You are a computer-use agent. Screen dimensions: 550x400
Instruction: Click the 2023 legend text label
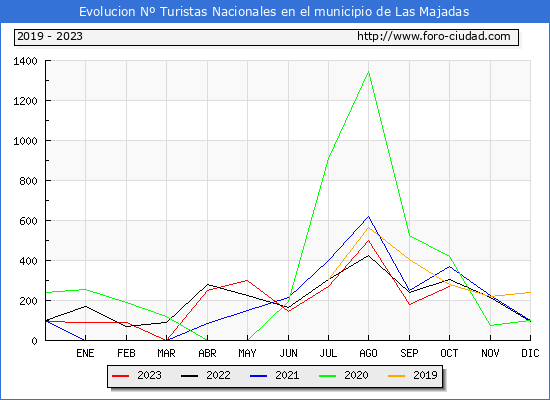[x=149, y=375]
